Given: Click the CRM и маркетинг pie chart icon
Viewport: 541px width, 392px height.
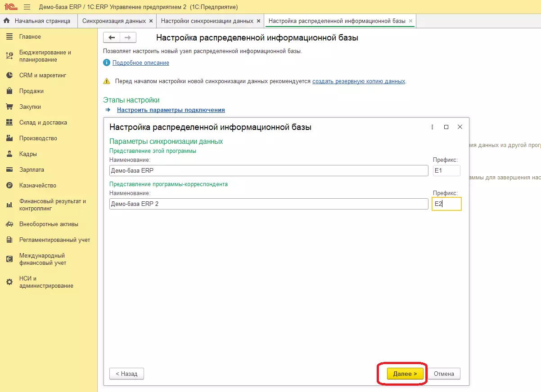Looking at the screenshot, I should coord(9,76).
